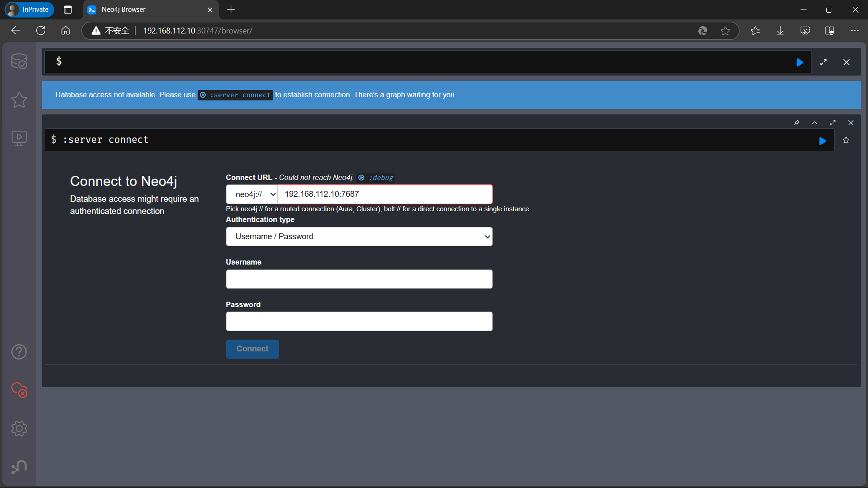Click the InPrivate profile badge

click(29, 9)
